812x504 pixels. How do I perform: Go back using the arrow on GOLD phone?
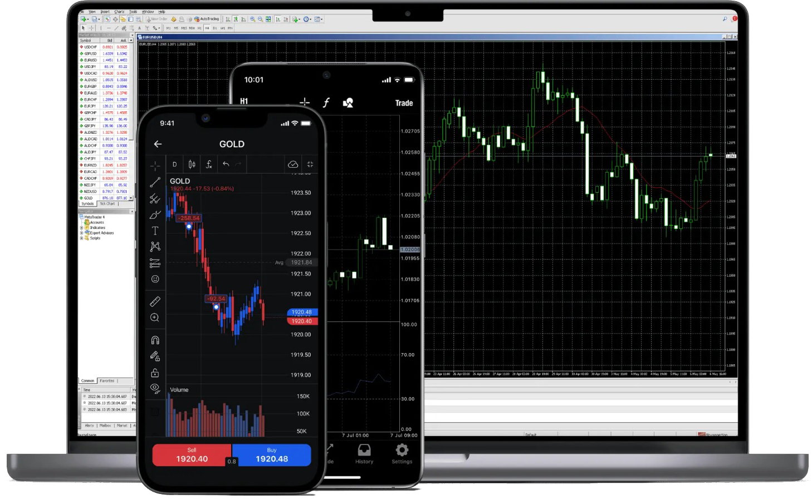pos(158,144)
